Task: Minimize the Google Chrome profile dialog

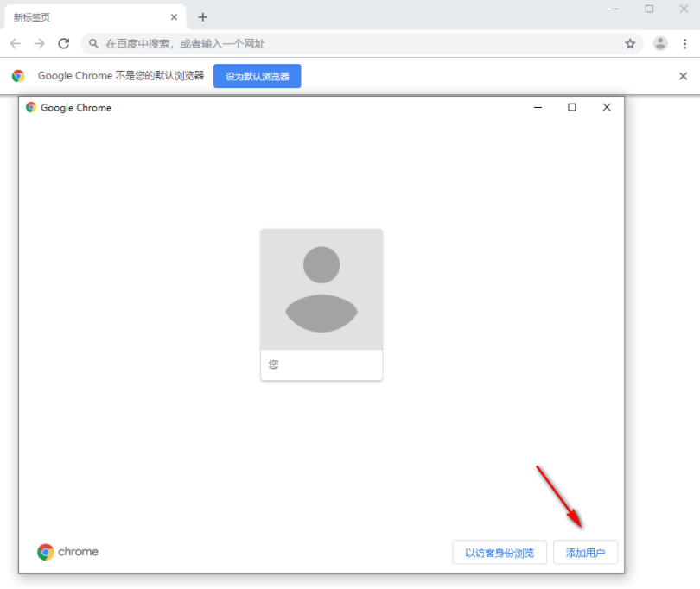Action: click(538, 108)
